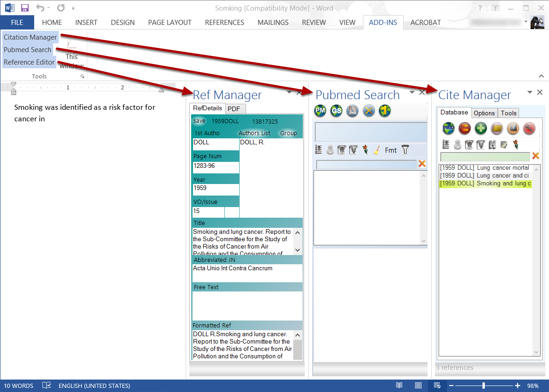This screenshot has height=392, width=549.
Task: Click the floppy disk save database icon
Action: point(513,129)
